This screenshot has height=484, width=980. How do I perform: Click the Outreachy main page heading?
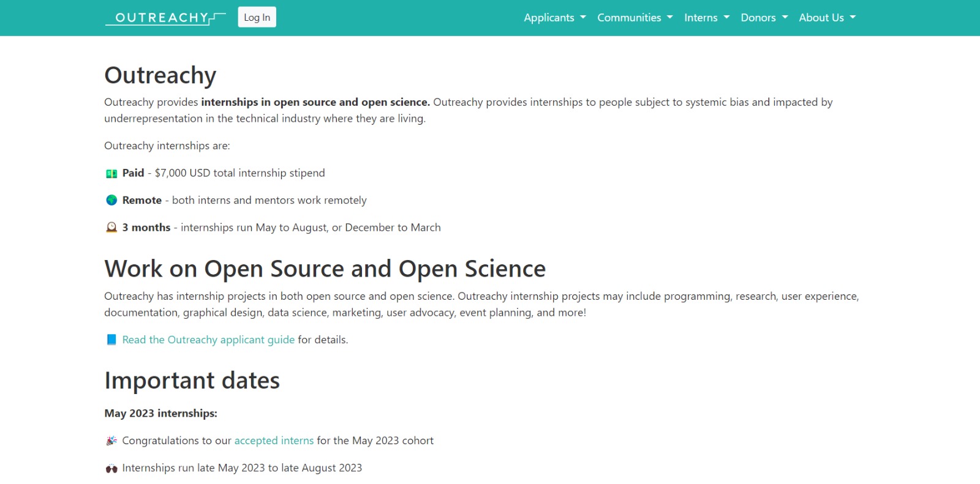[160, 75]
